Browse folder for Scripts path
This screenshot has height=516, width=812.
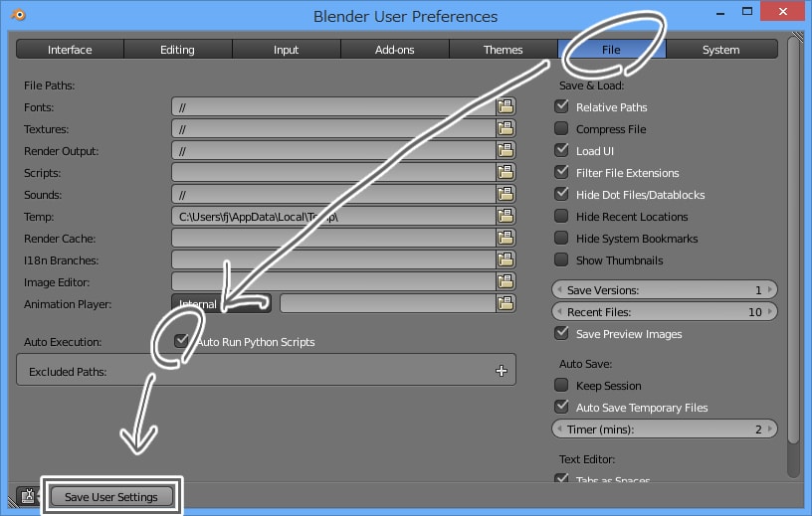point(506,172)
